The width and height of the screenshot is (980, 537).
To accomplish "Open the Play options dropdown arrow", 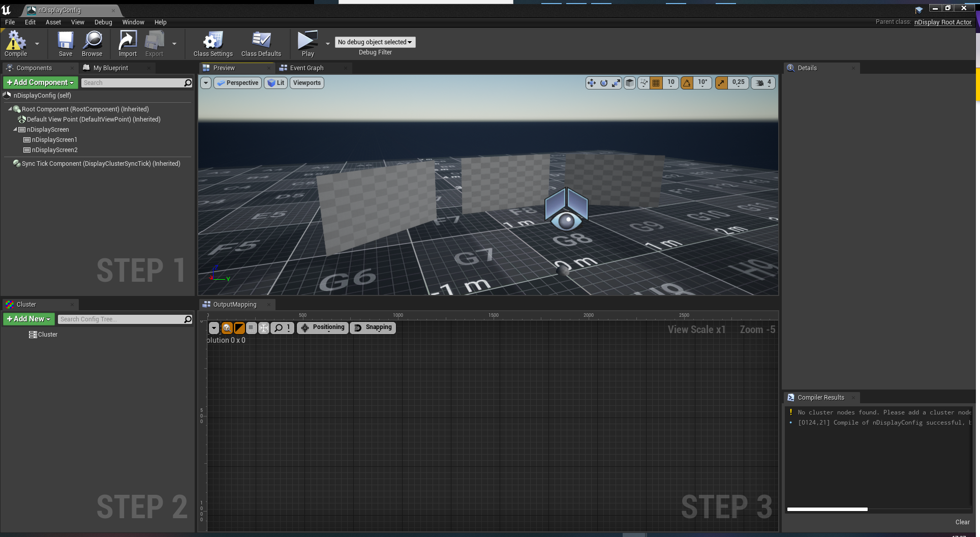I will tap(328, 44).
